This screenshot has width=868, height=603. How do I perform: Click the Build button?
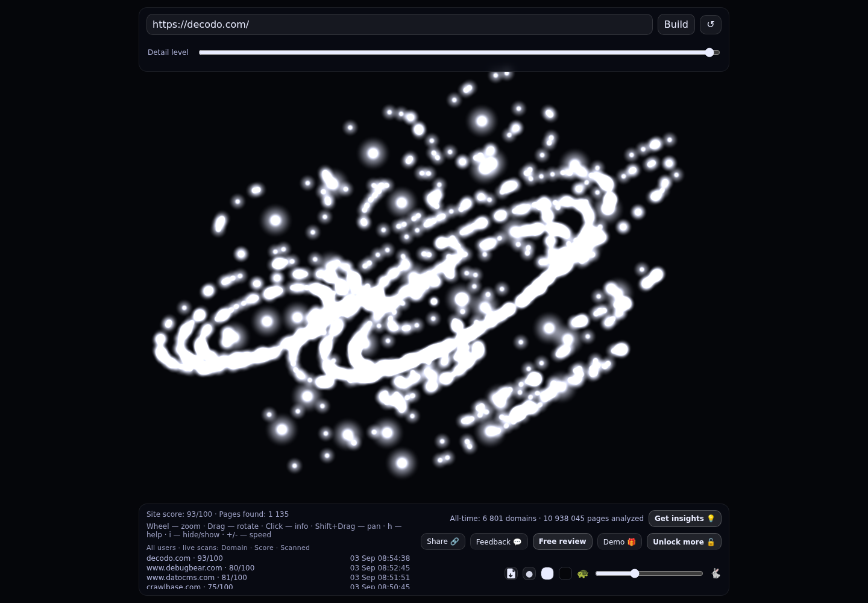coord(676,25)
